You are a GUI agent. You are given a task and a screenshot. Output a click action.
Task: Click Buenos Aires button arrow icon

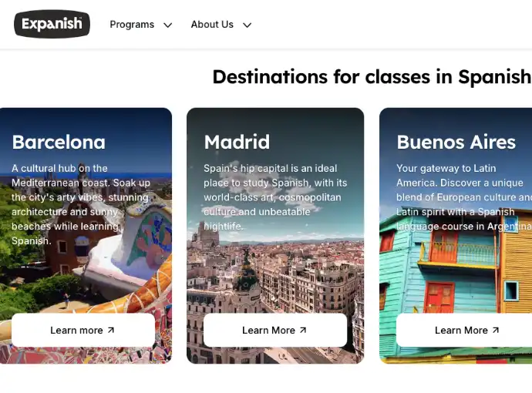pos(496,330)
